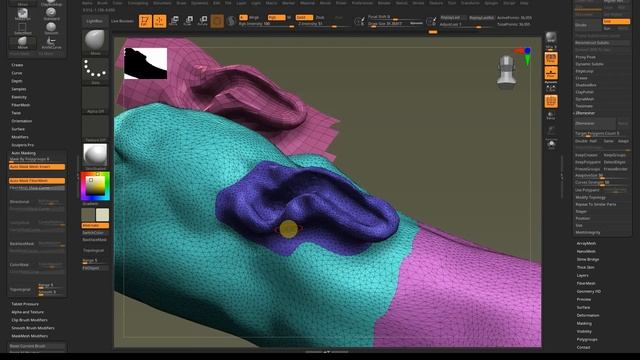Open the material sphere selector

click(96, 156)
